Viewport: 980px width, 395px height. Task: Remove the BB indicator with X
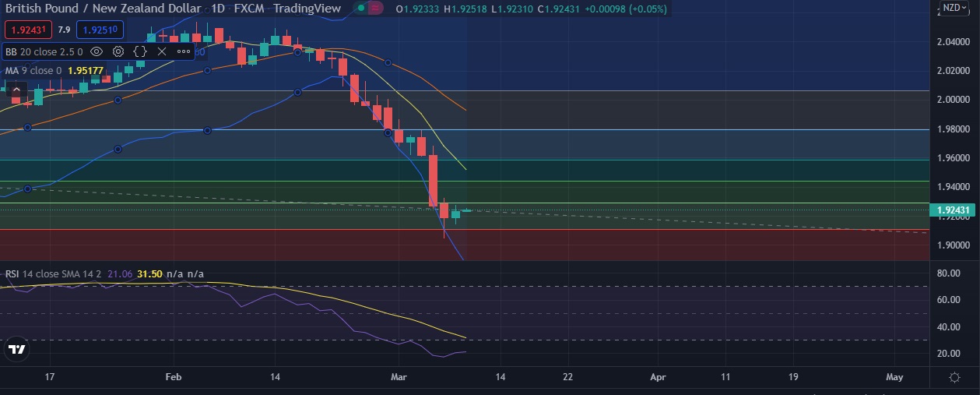coord(162,51)
